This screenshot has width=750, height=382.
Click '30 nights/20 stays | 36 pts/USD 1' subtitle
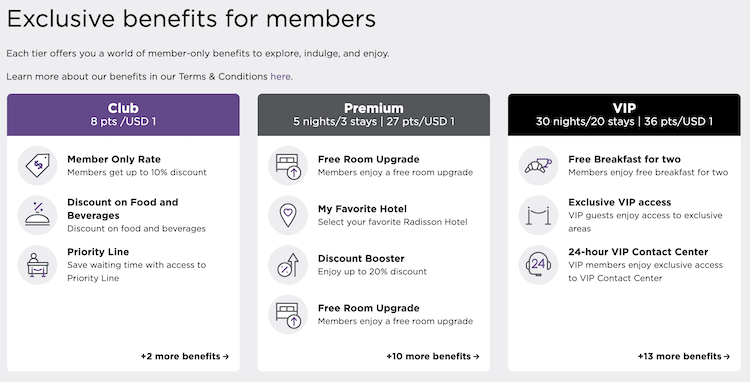point(624,121)
